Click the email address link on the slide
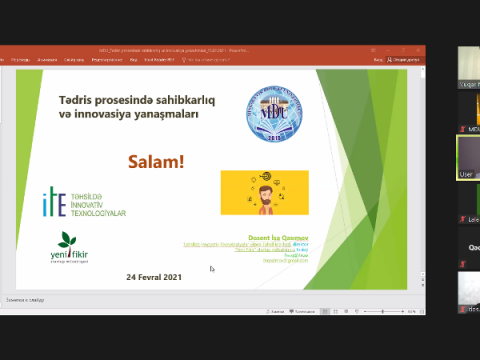The image size is (480, 360). pyautogui.click(x=286, y=260)
